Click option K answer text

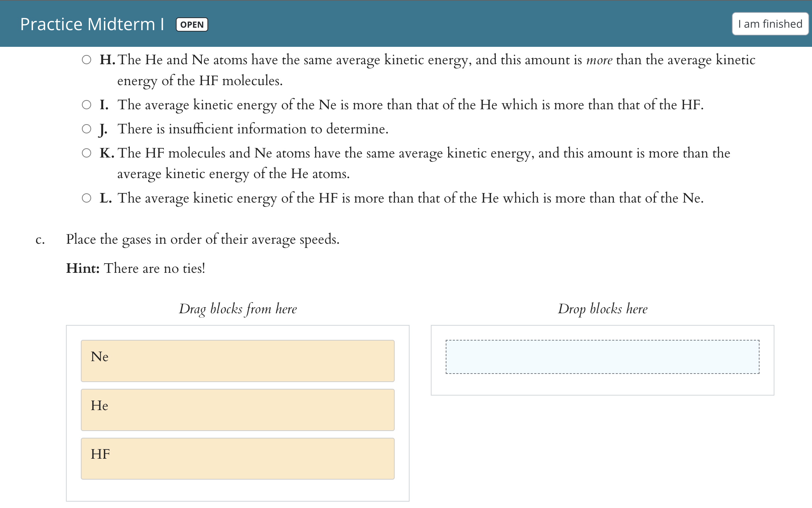coord(424,153)
